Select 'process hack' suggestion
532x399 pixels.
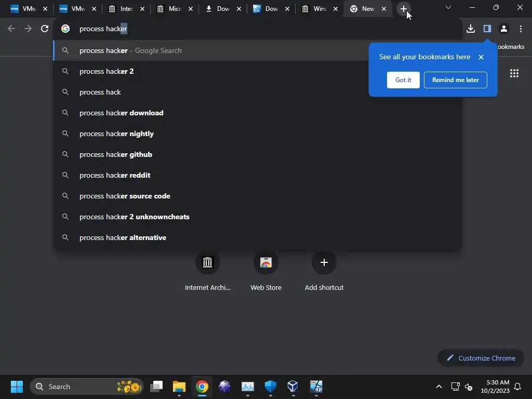pos(258,92)
